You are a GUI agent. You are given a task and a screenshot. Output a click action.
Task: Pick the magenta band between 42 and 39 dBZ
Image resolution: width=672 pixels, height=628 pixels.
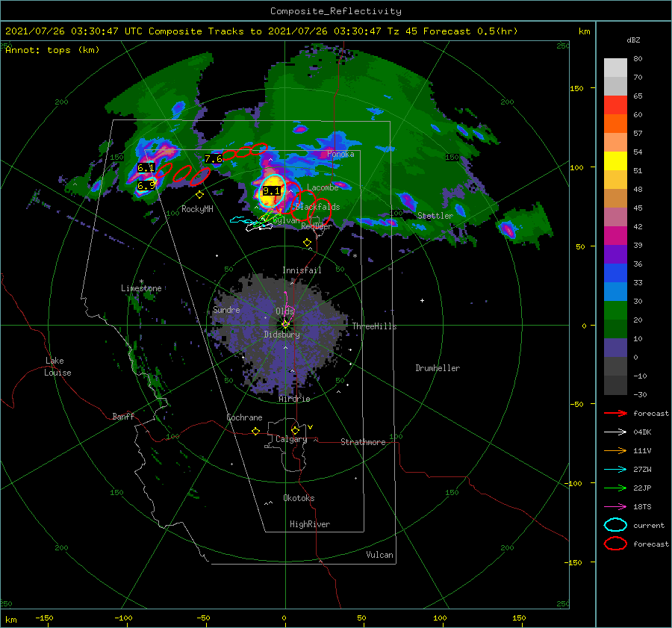pos(615,236)
